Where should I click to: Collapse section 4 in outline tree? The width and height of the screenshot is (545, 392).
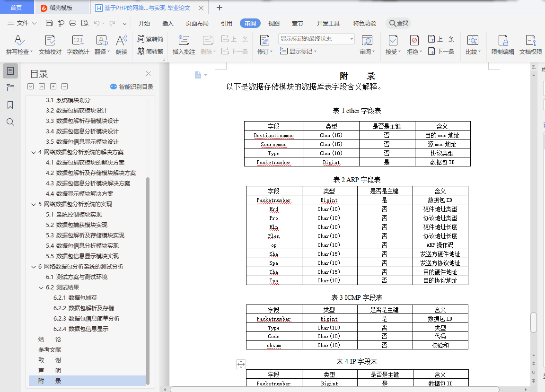click(x=34, y=152)
